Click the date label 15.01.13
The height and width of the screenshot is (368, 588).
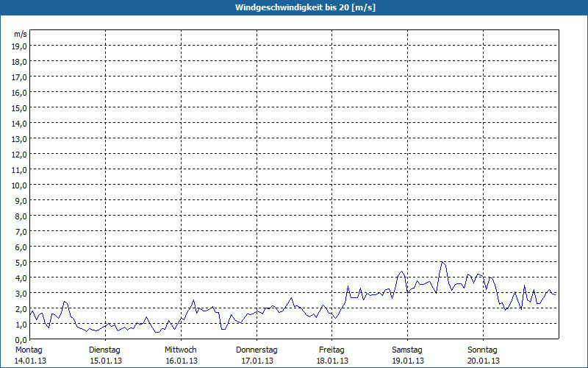pos(106,361)
